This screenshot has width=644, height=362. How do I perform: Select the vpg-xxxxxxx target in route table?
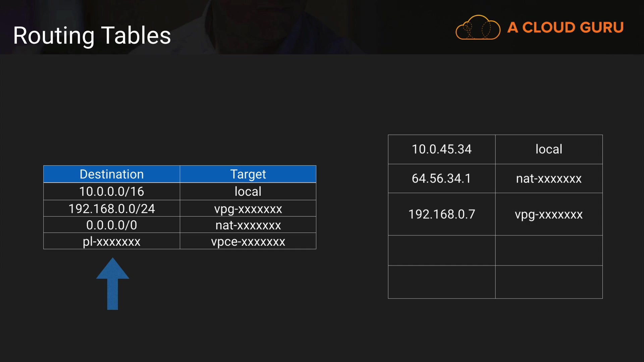(x=248, y=208)
